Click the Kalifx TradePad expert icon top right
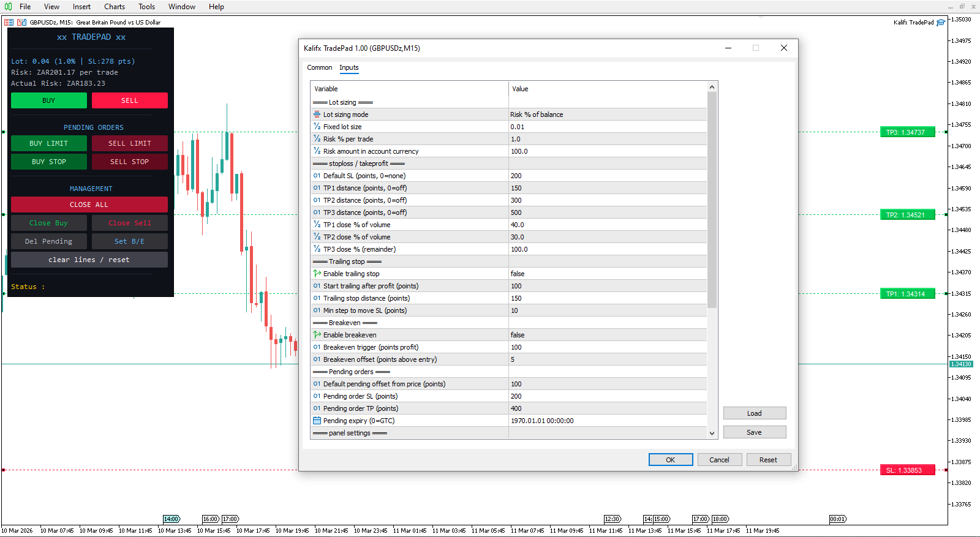The image size is (980, 537). click(x=941, y=22)
